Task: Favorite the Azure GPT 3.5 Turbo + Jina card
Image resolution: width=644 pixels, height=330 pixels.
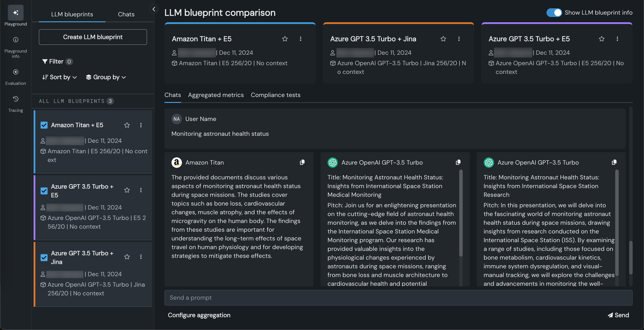Action: tap(443, 39)
